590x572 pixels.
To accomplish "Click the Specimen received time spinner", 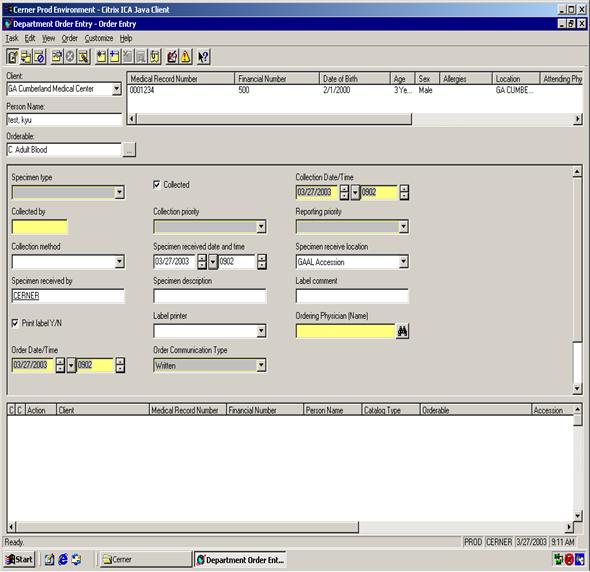I will [262, 262].
